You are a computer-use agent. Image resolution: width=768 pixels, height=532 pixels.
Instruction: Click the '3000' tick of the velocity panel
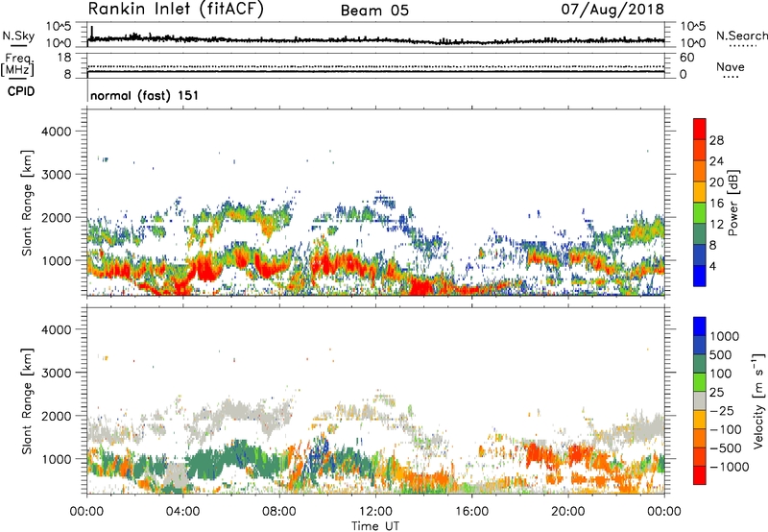click(56, 373)
